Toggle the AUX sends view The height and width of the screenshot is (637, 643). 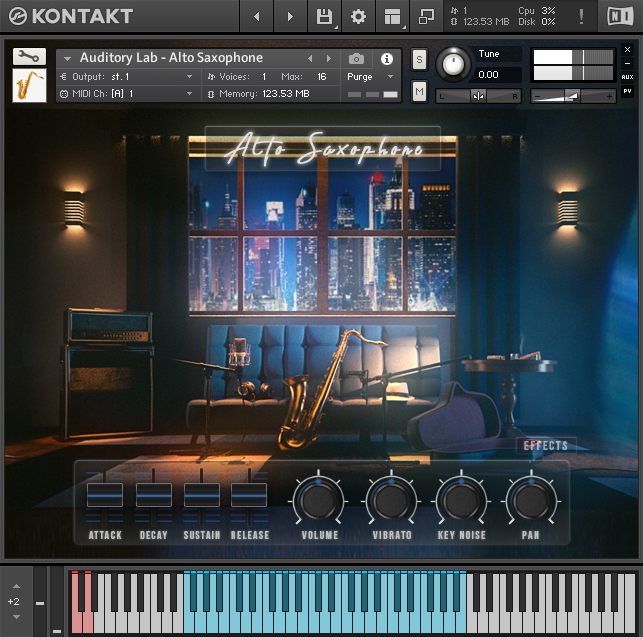(627, 77)
